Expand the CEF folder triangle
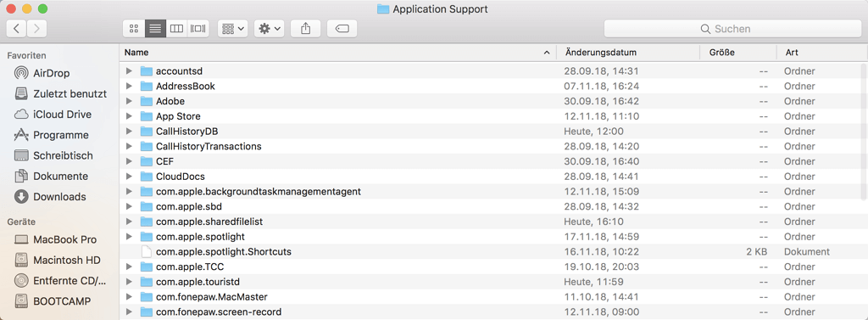 pyautogui.click(x=129, y=161)
